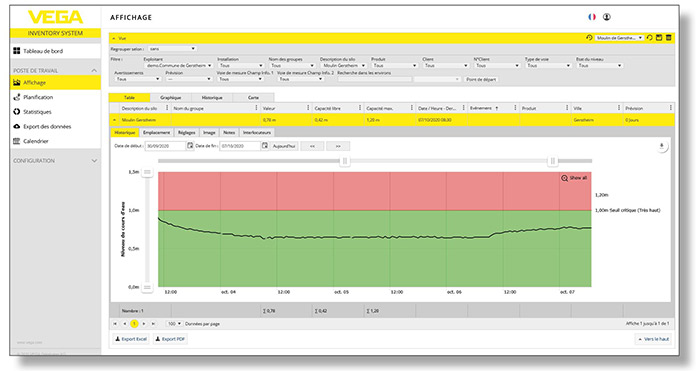Image resolution: width=700 pixels, height=371 pixels.
Task: Click the left handle of time range slider
Action: pyautogui.click(x=344, y=161)
